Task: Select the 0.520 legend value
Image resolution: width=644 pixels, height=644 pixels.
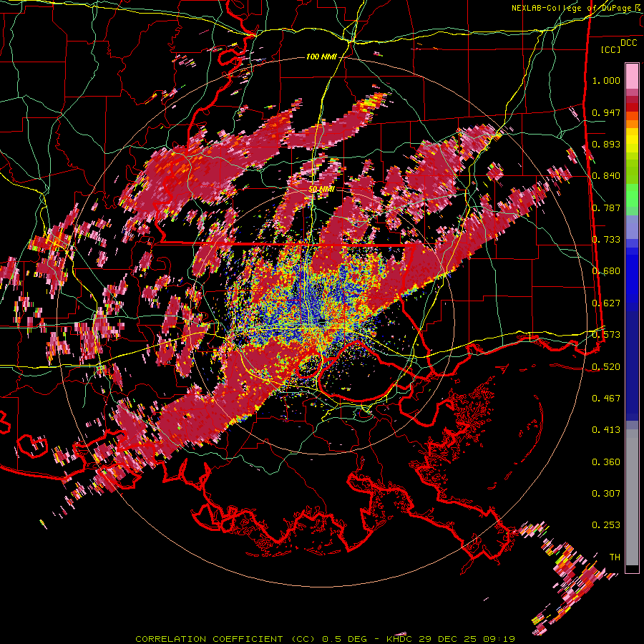Action: tap(606, 367)
